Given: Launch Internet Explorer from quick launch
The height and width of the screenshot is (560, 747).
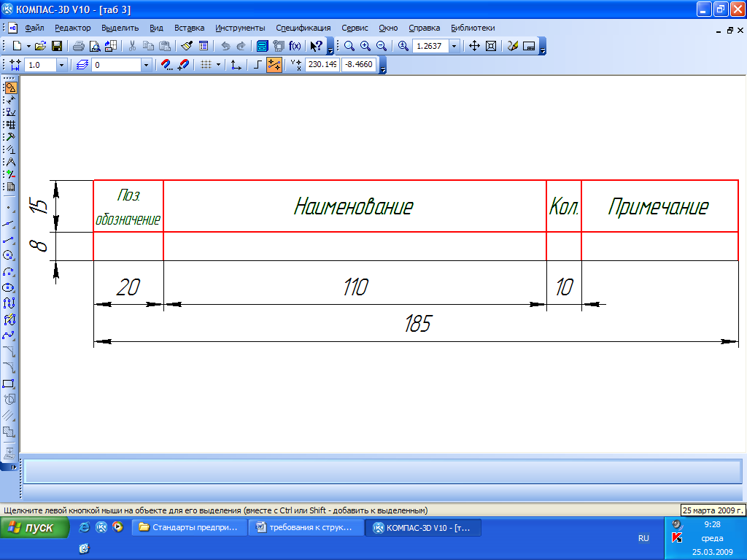Looking at the screenshot, I should pos(85,527).
